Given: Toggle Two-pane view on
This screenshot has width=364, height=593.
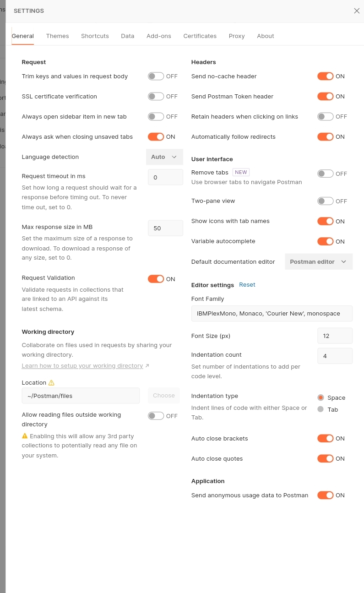Looking at the screenshot, I should (x=325, y=201).
